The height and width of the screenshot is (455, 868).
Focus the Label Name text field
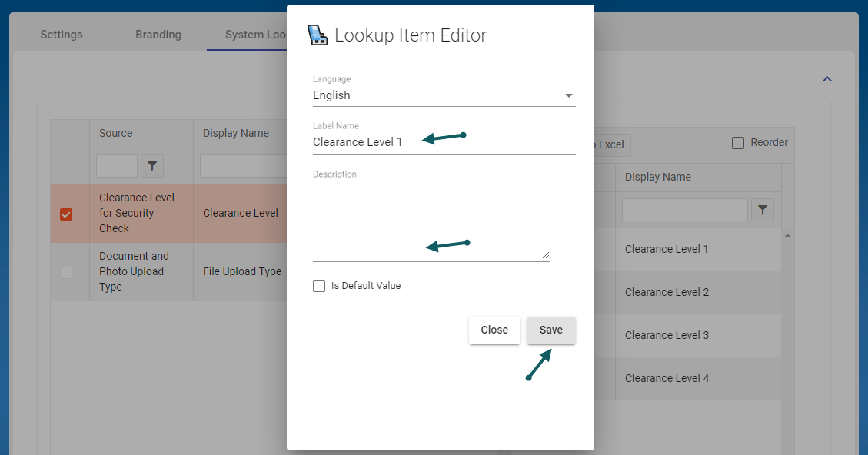tap(444, 142)
